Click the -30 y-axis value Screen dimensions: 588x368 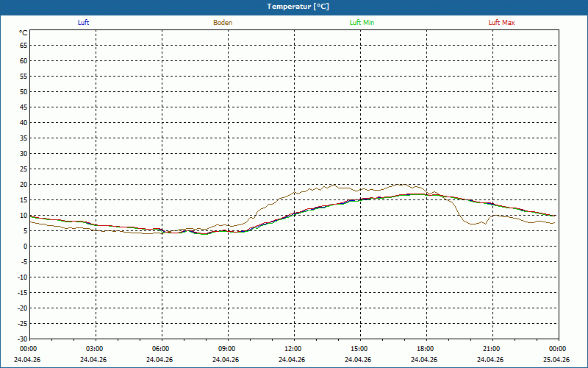tap(23, 339)
